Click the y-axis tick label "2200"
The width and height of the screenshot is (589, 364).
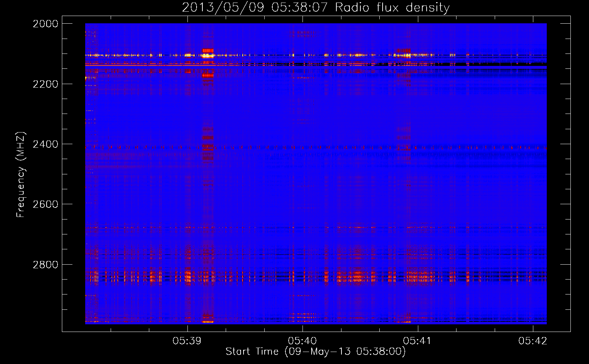click(x=46, y=84)
